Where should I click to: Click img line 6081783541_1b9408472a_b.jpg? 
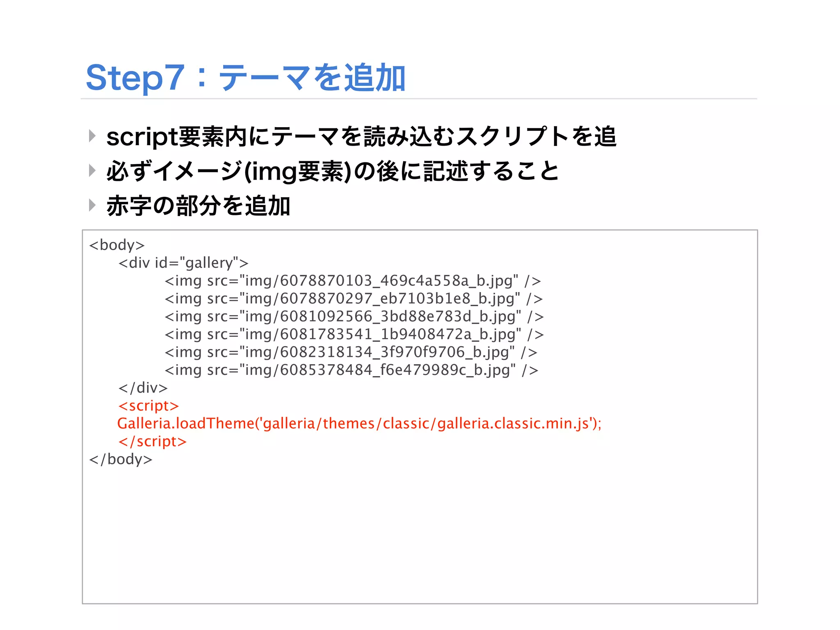(354, 334)
